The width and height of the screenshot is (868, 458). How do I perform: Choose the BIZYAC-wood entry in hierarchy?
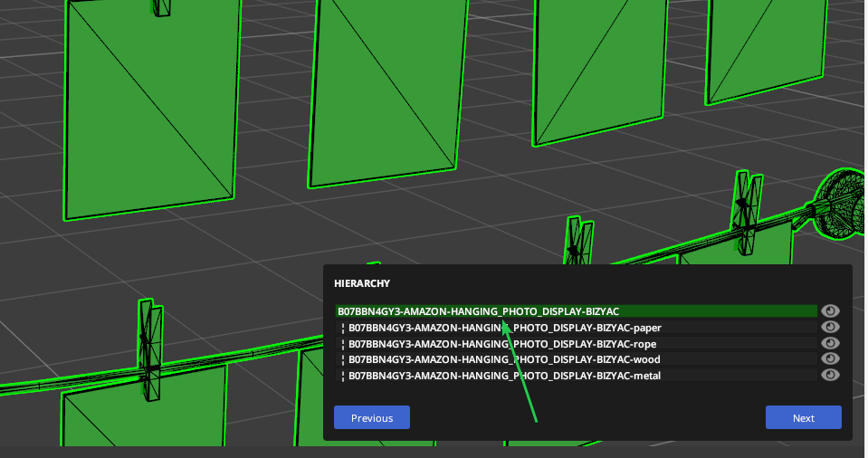(x=577, y=359)
